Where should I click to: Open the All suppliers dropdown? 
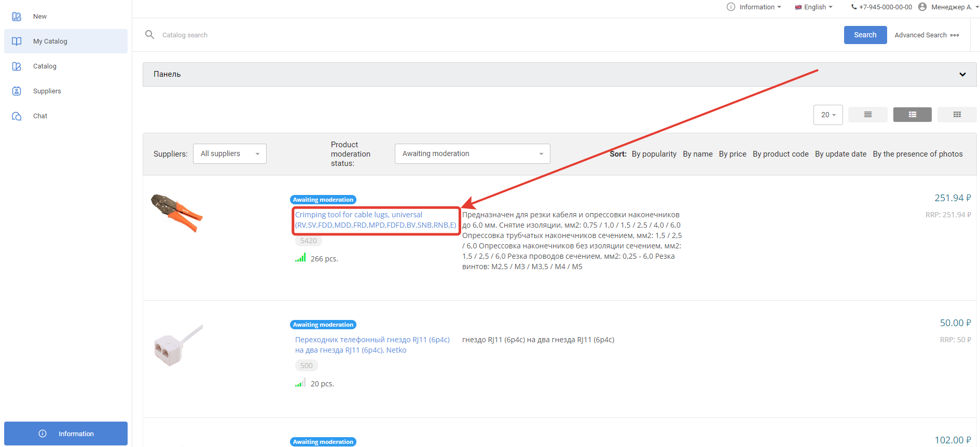[x=230, y=154]
